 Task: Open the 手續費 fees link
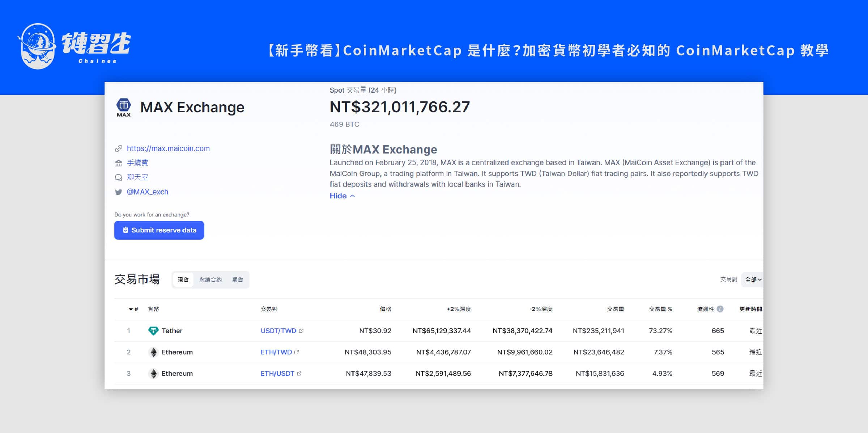137,163
